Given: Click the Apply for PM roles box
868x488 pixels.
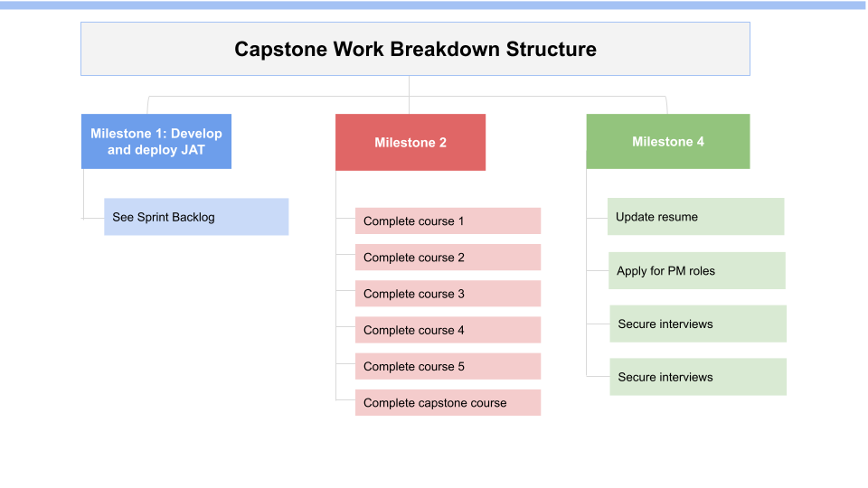Looking at the screenshot, I should pos(696,270).
